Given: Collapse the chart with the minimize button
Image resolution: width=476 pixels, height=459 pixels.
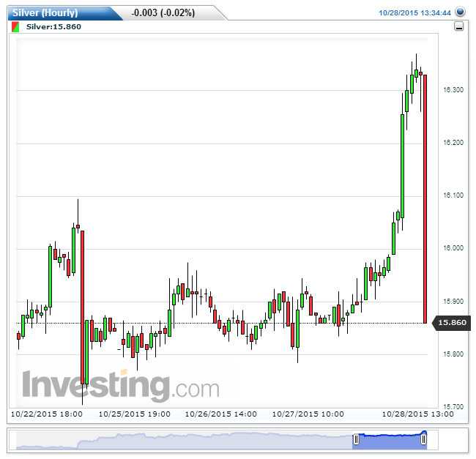Looking at the screenshot, I should click(458, 26).
